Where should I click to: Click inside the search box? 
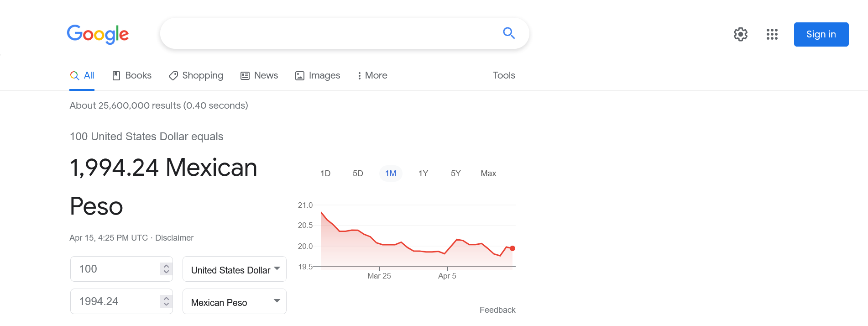point(319,33)
